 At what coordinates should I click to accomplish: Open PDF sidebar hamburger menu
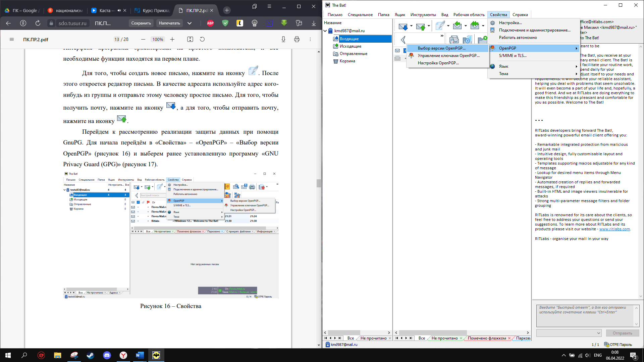coord(12,39)
